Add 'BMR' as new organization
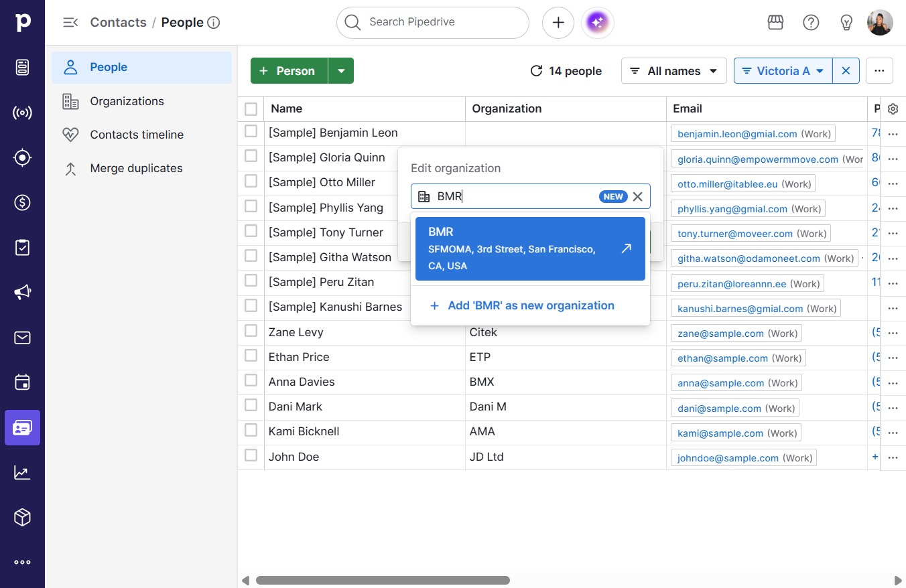The height and width of the screenshot is (588, 906). (530, 305)
